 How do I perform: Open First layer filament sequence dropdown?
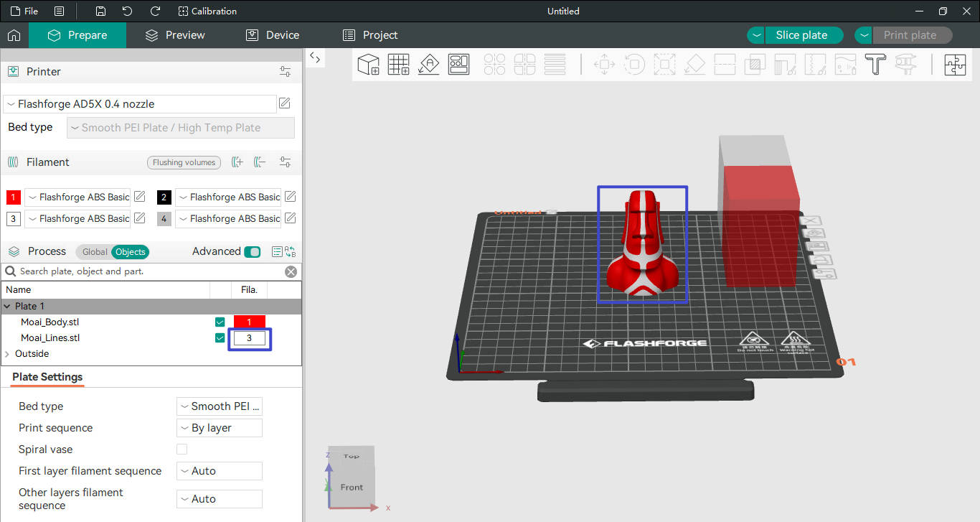click(220, 471)
